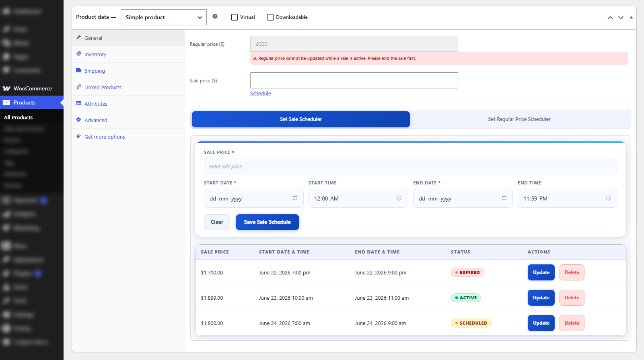Click the STATUS column header
The width and height of the screenshot is (644, 360).
pyautogui.click(x=461, y=252)
